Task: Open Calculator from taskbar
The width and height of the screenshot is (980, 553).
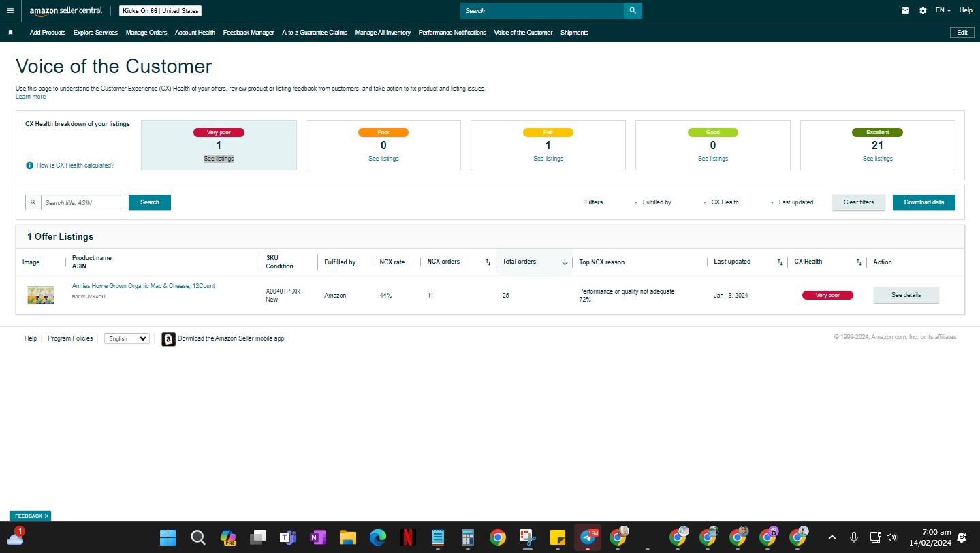Action: click(467, 538)
